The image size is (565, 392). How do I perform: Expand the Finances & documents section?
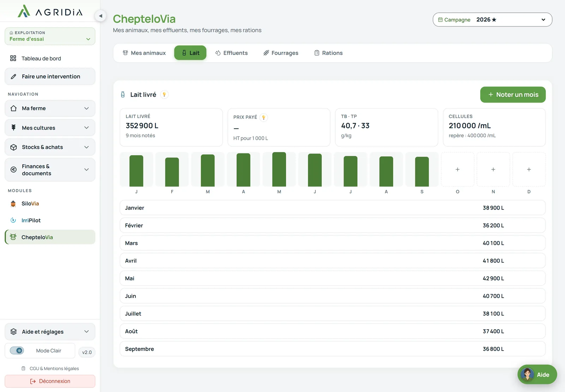click(x=50, y=170)
